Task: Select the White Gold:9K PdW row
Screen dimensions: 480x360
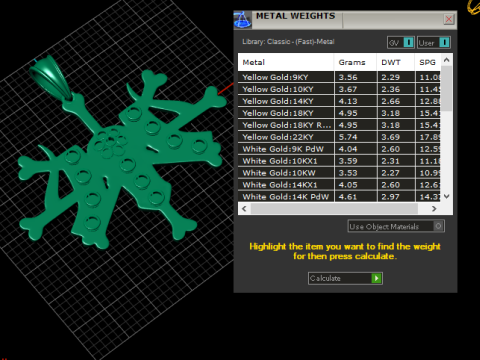Action: pyautogui.click(x=339, y=149)
